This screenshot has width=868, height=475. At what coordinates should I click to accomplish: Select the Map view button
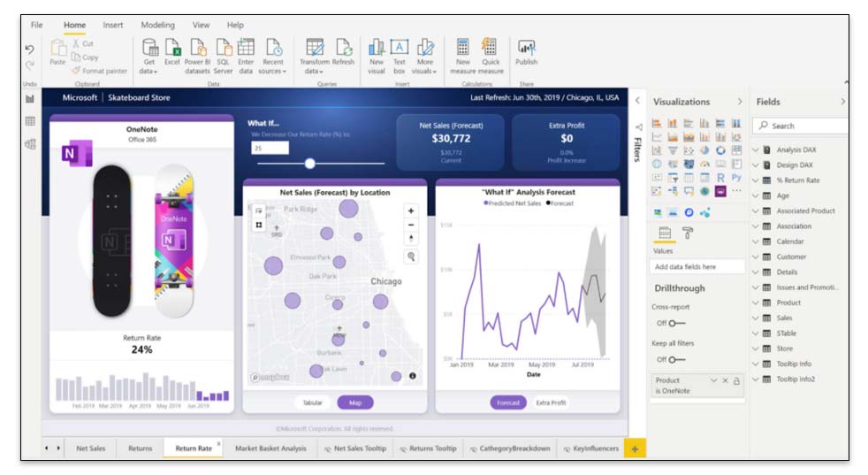[x=354, y=402]
